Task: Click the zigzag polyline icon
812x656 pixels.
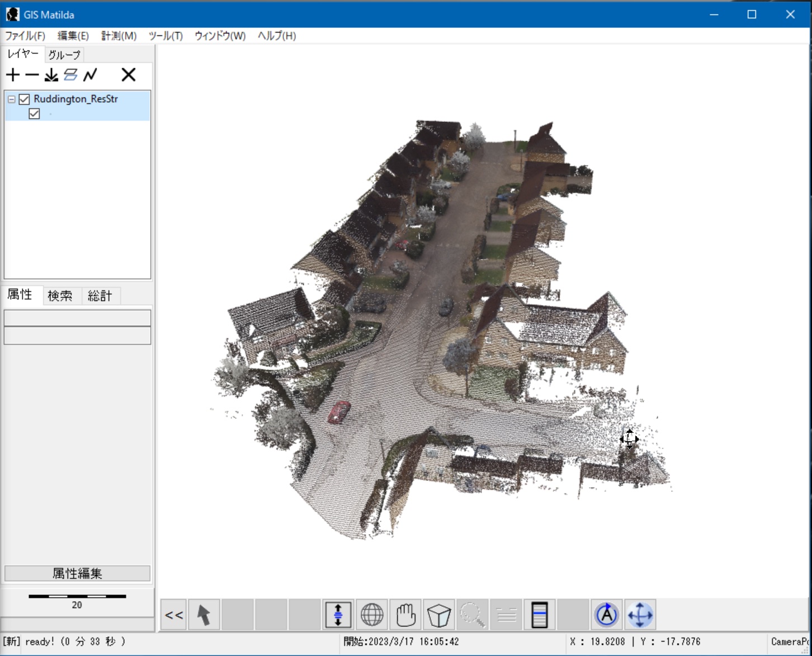Action: click(x=90, y=75)
